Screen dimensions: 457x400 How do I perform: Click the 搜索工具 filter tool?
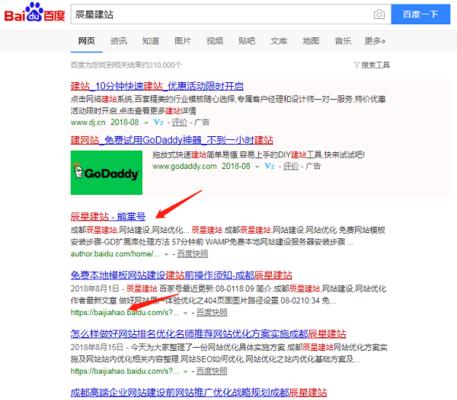(x=372, y=65)
